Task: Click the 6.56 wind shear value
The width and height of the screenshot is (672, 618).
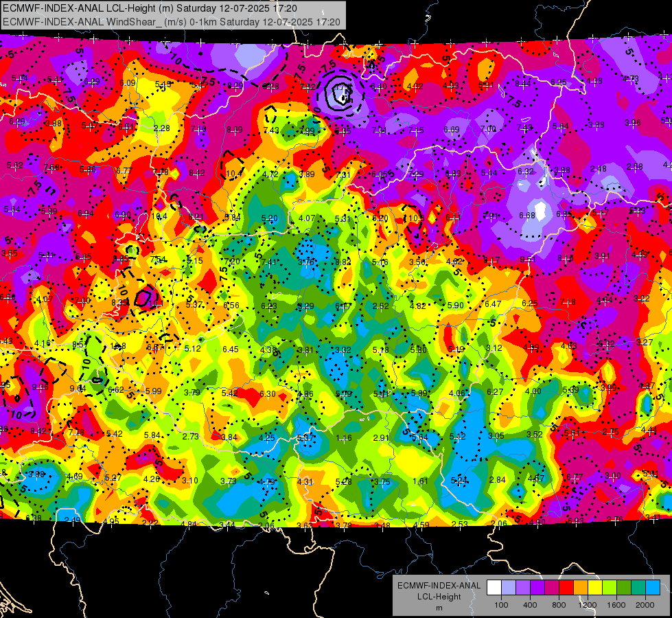Action: click(x=231, y=306)
